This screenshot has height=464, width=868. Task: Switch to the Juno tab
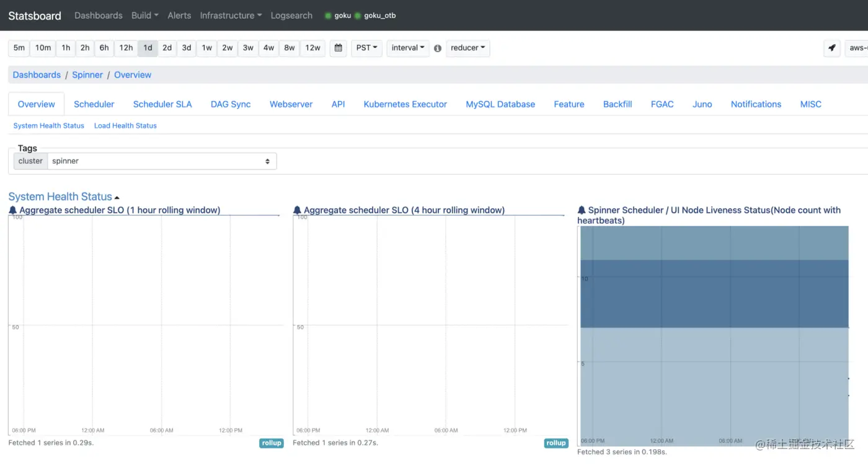pyautogui.click(x=702, y=104)
